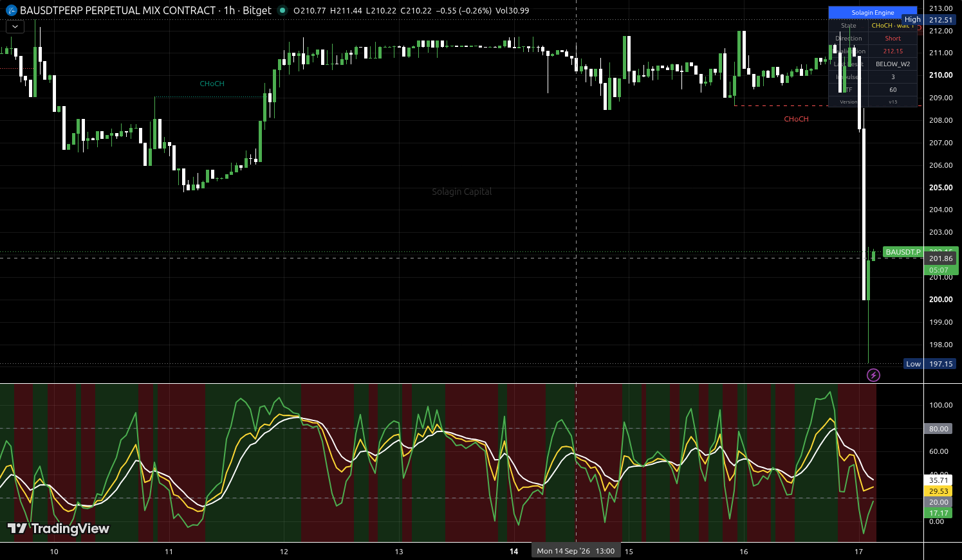Screen dimensions: 962x560
Task: Click the 20.00 oversold level label
Action: (x=939, y=502)
